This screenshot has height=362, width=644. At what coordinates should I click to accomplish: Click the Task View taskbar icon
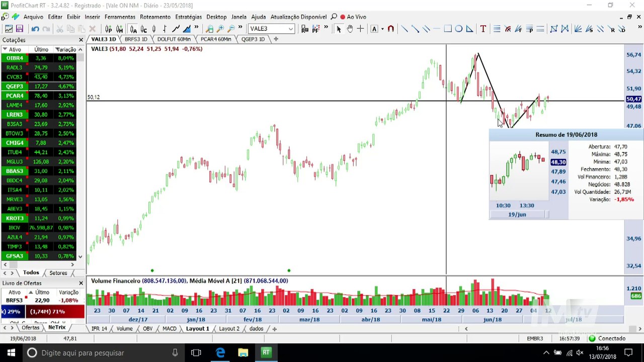click(x=196, y=352)
